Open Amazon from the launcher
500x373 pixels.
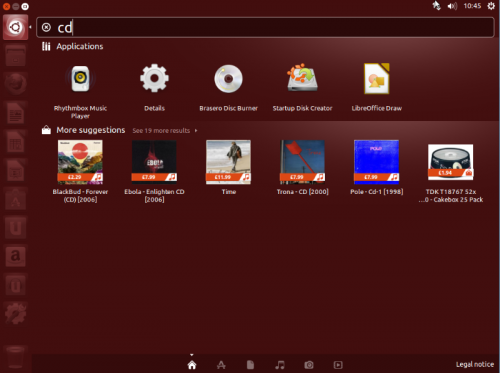(15, 256)
